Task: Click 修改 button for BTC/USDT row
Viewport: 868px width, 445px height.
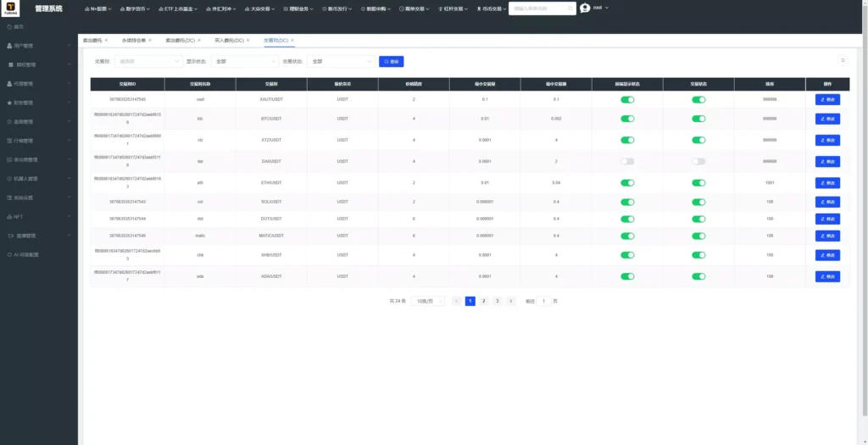Action: (x=827, y=119)
